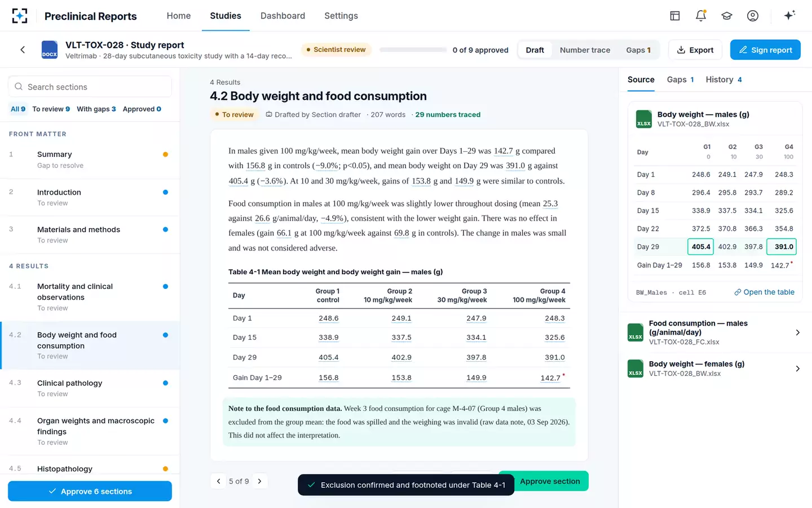Open the Dashboard menu item
The image size is (812, 508).
[283, 16]
